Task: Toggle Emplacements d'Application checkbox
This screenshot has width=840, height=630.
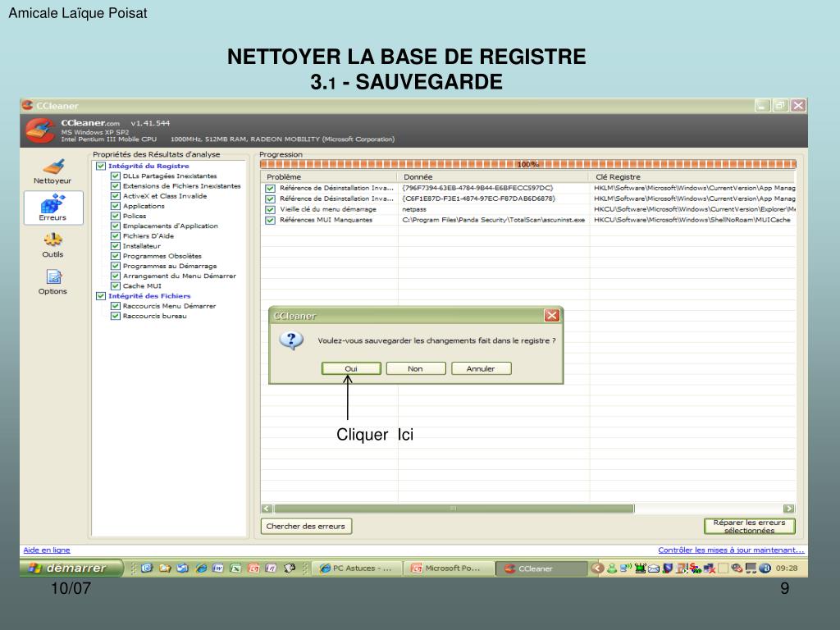Action: pyautogui.click(x=115, y=226)
